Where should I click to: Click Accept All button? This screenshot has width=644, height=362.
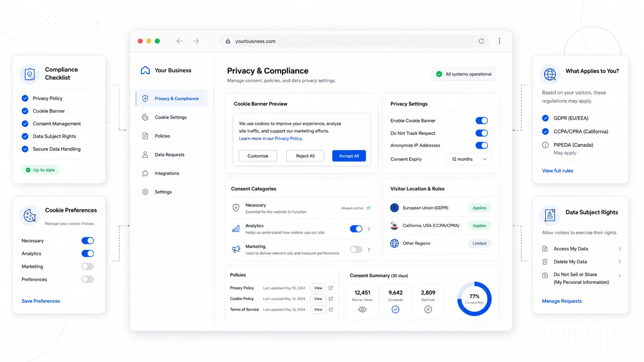(x=349, y=156)
